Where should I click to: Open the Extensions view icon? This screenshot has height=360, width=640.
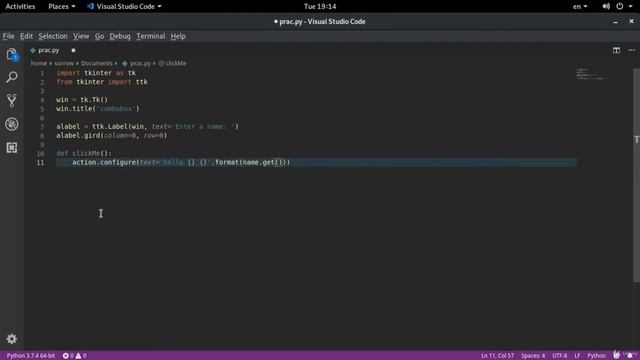click(12, 147)
